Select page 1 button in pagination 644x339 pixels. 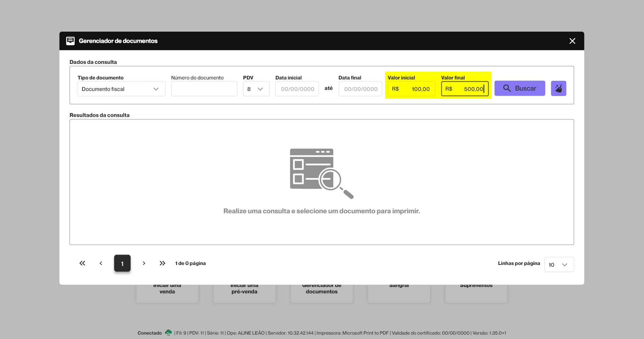122,263
